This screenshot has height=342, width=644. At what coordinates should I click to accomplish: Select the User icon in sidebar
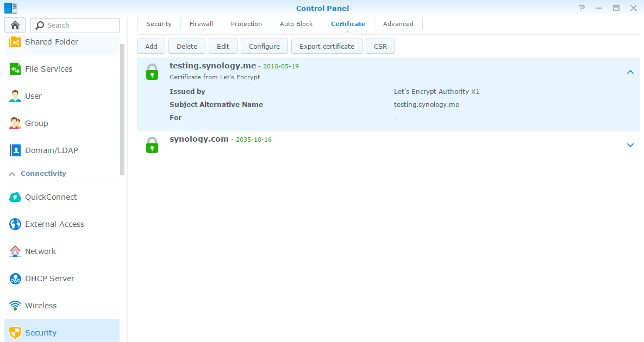pyautogui.click(x=15, y=96)
